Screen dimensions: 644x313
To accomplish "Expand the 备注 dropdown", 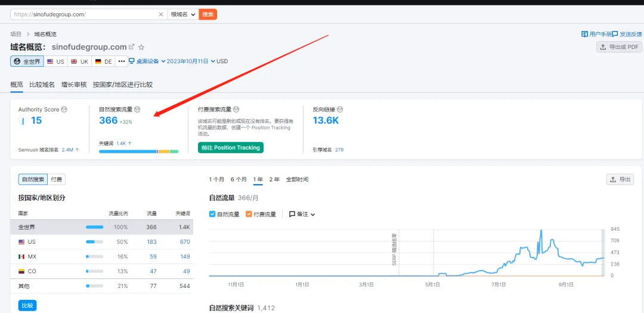I will pos(302,215).
